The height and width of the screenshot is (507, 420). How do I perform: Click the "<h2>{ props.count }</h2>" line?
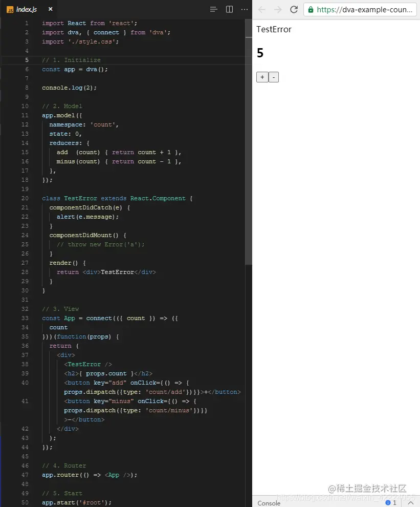click(x=108, y=373)
